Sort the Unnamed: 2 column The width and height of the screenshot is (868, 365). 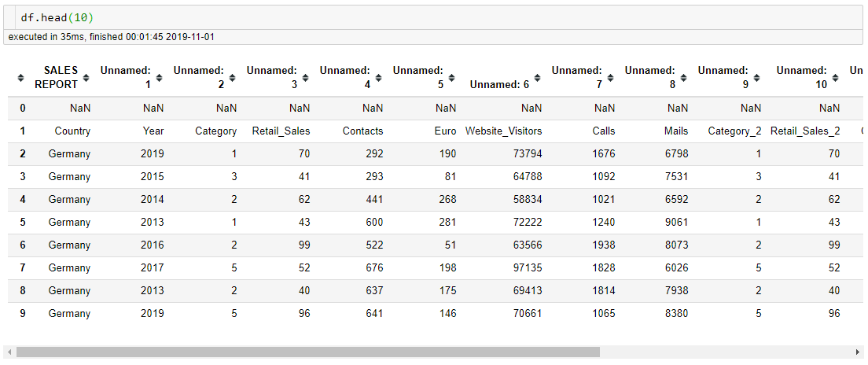tap(233, 78)
